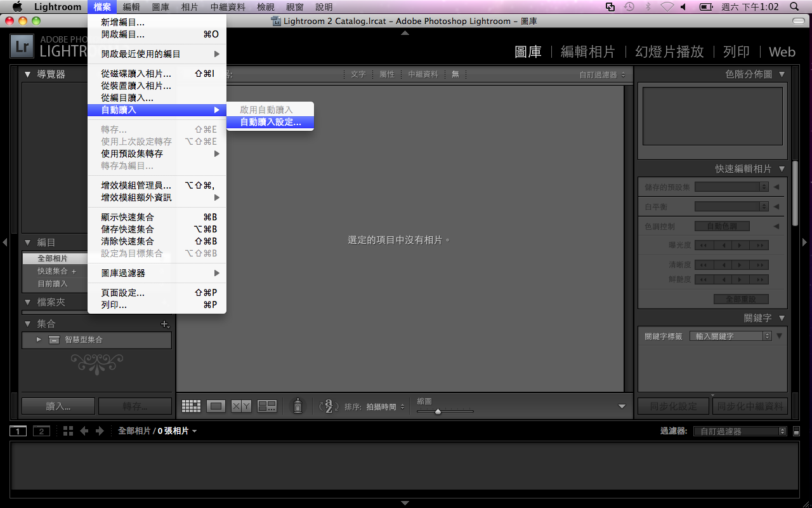Choose 從磁碟讀入相片... menu item
Screen dimensions: 812x508
(157, 74)
